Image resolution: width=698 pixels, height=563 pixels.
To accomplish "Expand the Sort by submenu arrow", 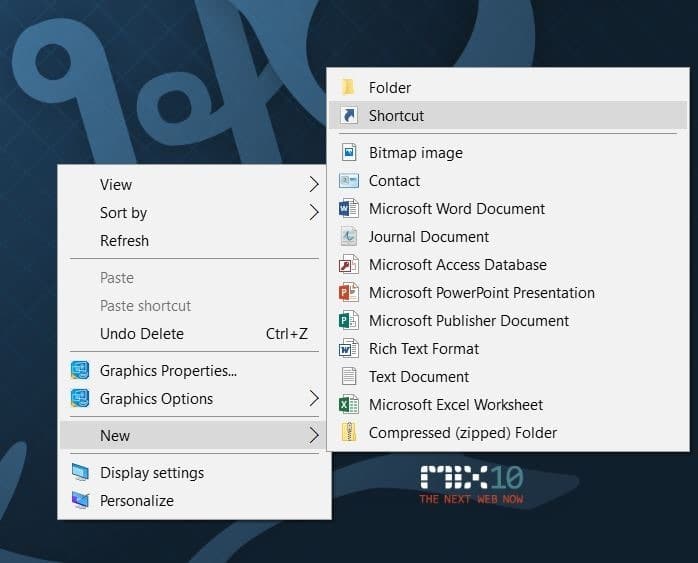I will click(x=314, y=212).
